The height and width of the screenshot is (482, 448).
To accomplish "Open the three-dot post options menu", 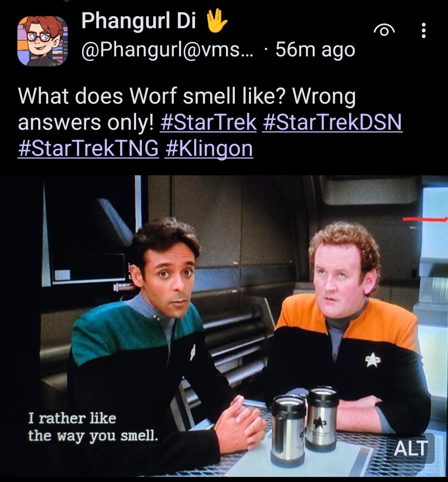I will click(x=424, y=30).
